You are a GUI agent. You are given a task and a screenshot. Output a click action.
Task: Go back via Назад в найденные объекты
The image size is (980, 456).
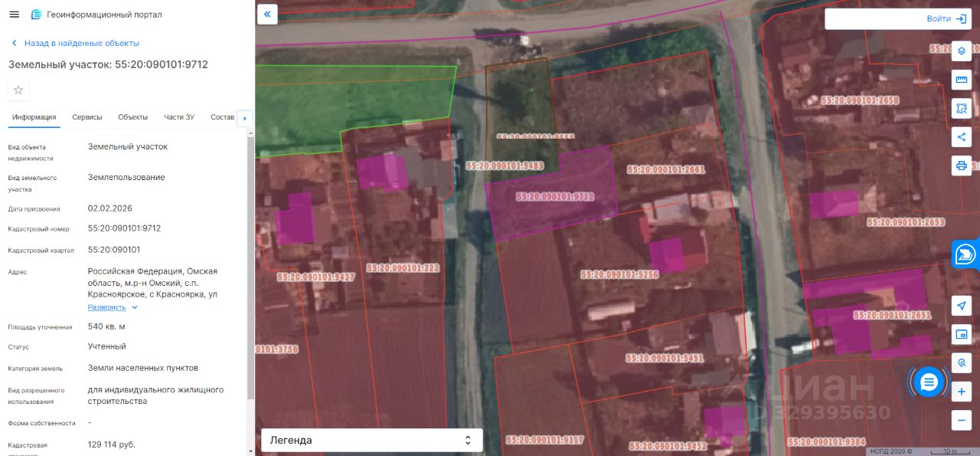click(75, 43)
